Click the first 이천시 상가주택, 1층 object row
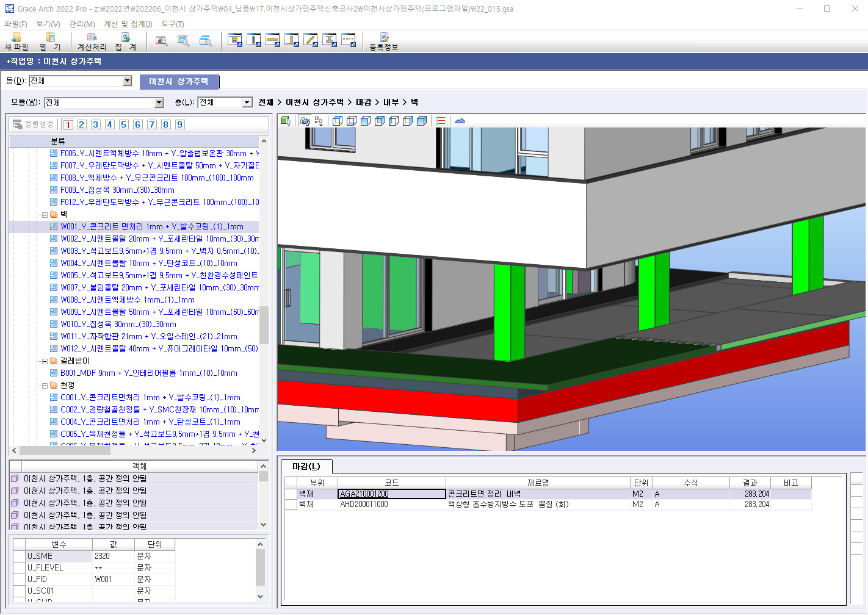Image resolution: width=868 pixels, height=615 pixels. (134, 479)
